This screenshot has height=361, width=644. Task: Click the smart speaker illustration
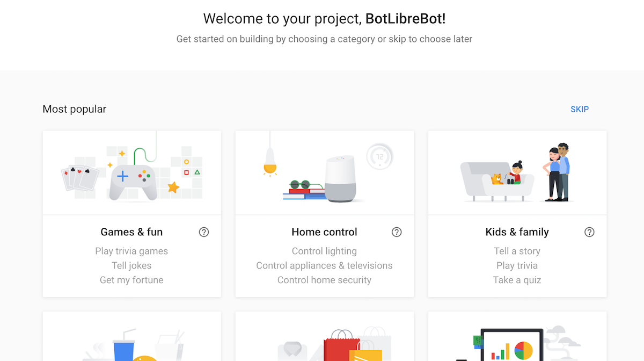coord(340,179)
